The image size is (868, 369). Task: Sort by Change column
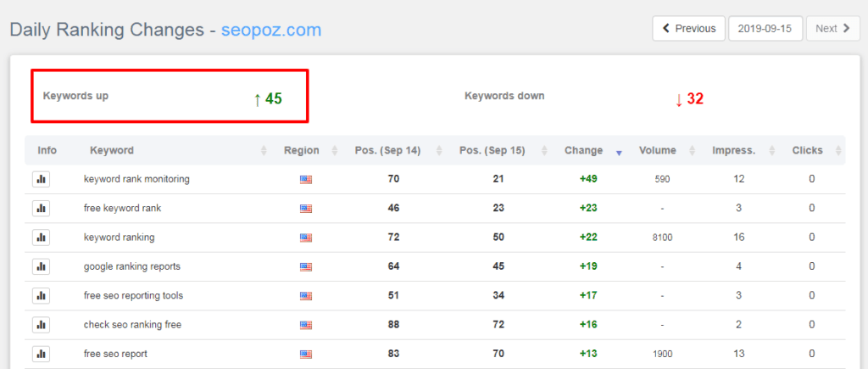pyautogui.click(x=590, y=150)
